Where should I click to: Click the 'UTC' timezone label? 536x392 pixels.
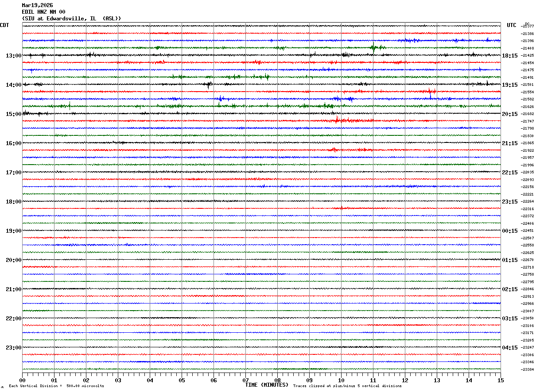(512, 25)
